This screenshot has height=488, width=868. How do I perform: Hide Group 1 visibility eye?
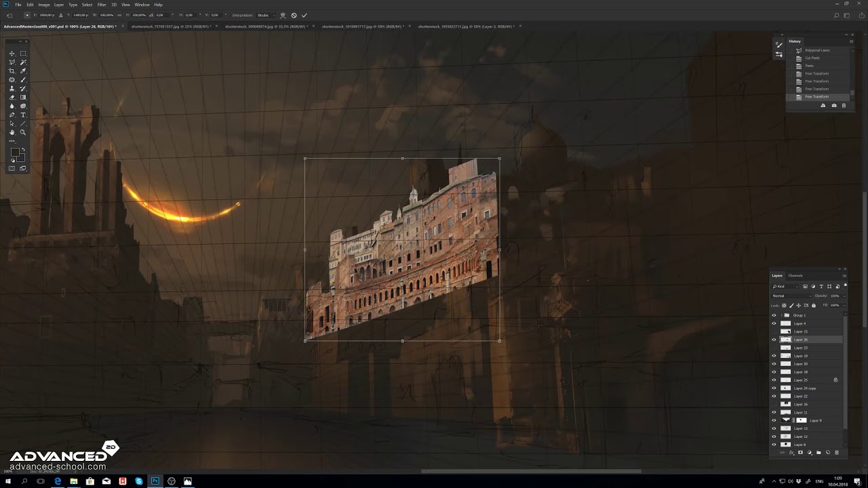click(774, 315)
